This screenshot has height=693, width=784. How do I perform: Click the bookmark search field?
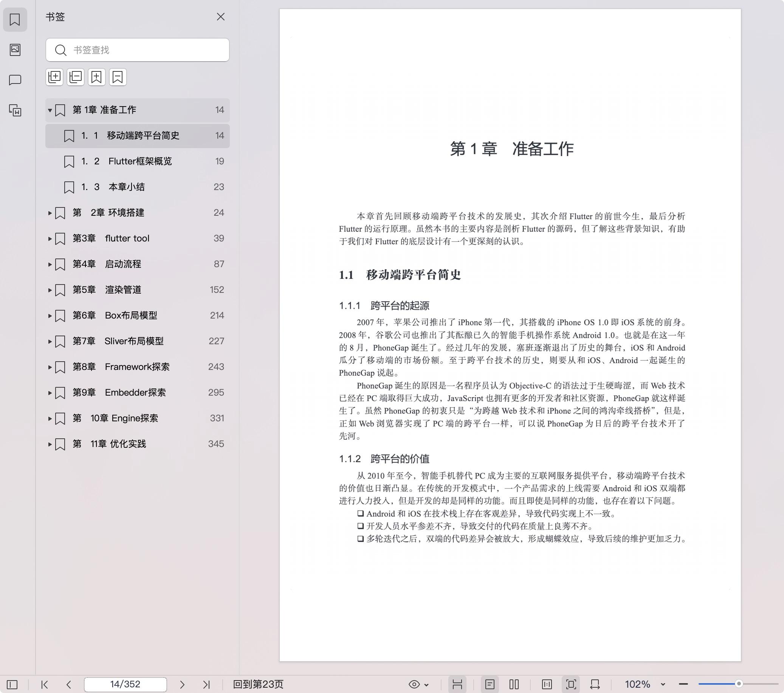tap(137, 50)
